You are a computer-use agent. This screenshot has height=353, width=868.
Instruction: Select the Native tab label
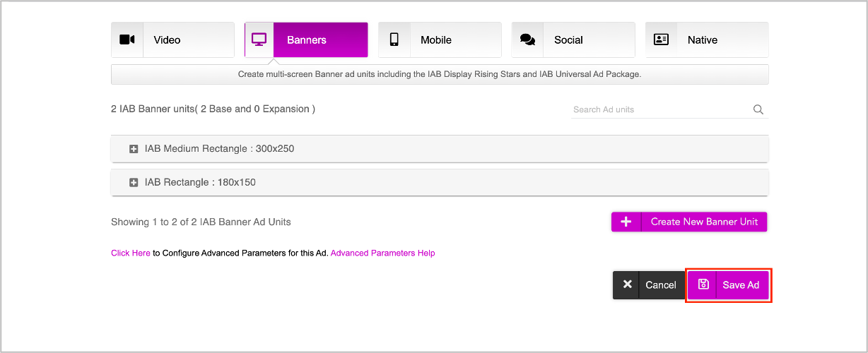tap(703, 40)
